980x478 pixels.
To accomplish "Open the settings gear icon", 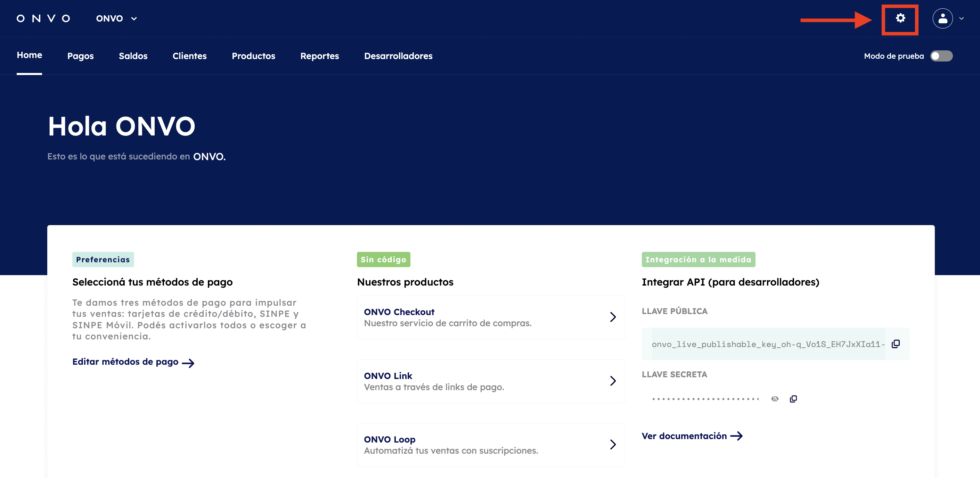I will click(900, 18).
